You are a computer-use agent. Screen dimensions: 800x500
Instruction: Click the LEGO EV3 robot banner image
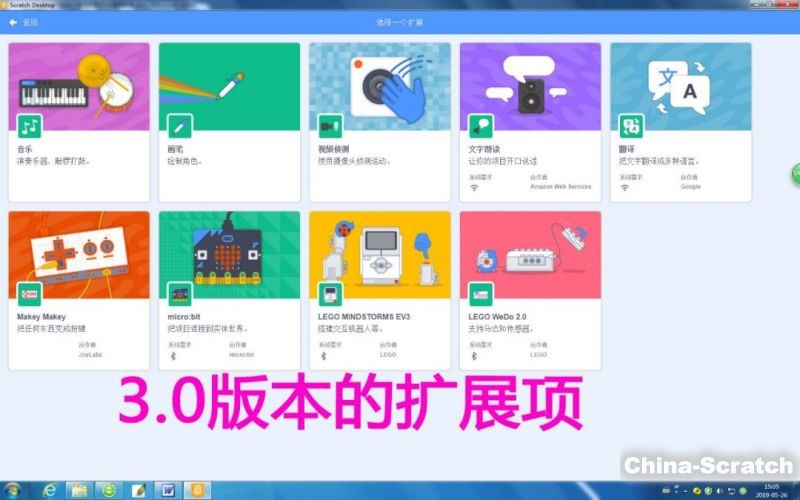pyautogui.click(x=380, y=255)
